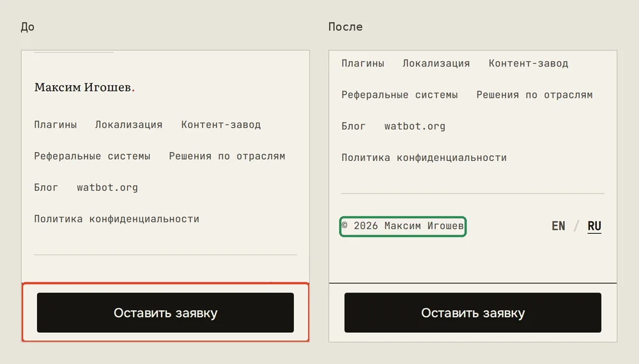639x364 pixels.
Task: Open 'Локализация' link in the До panel
Action: click(x=129, y=125)
